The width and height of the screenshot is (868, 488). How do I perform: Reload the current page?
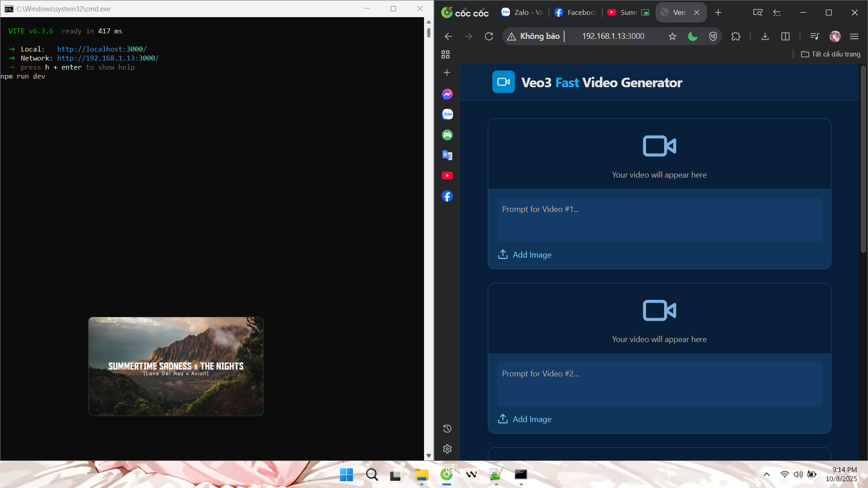tap(489, 36)
